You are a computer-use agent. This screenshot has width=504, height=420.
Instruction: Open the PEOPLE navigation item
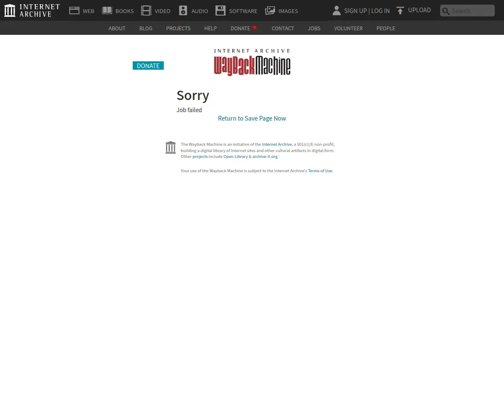pos(386,28)
